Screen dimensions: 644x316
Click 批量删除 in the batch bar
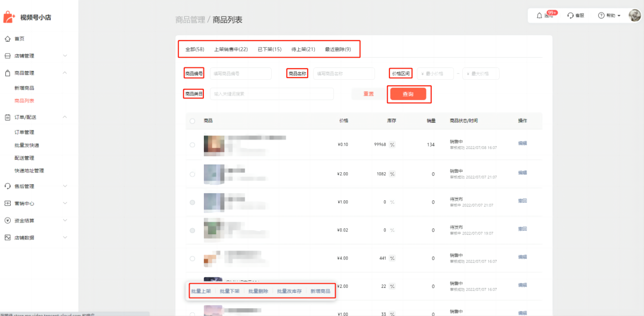coord(258,292)
